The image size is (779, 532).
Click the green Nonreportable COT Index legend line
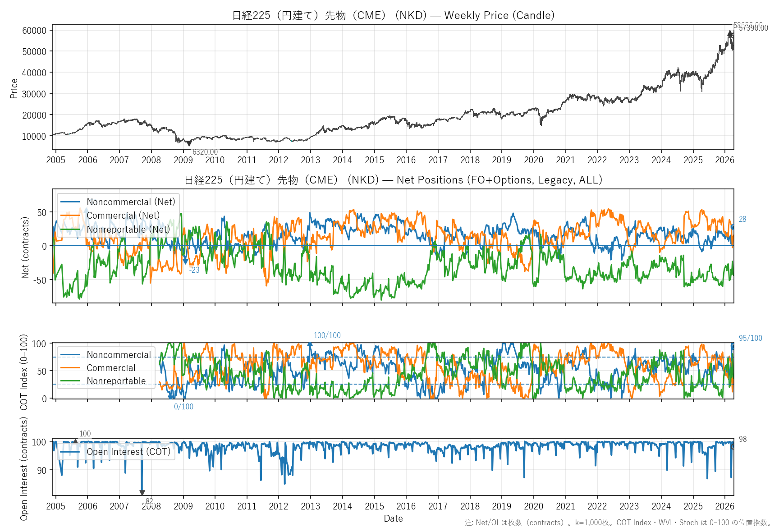70,381
